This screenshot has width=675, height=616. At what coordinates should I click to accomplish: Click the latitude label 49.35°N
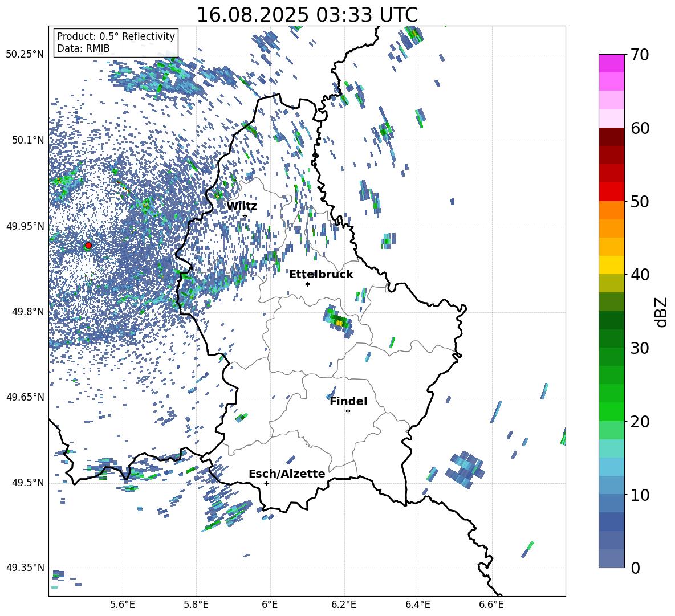[x=25, y=568]
